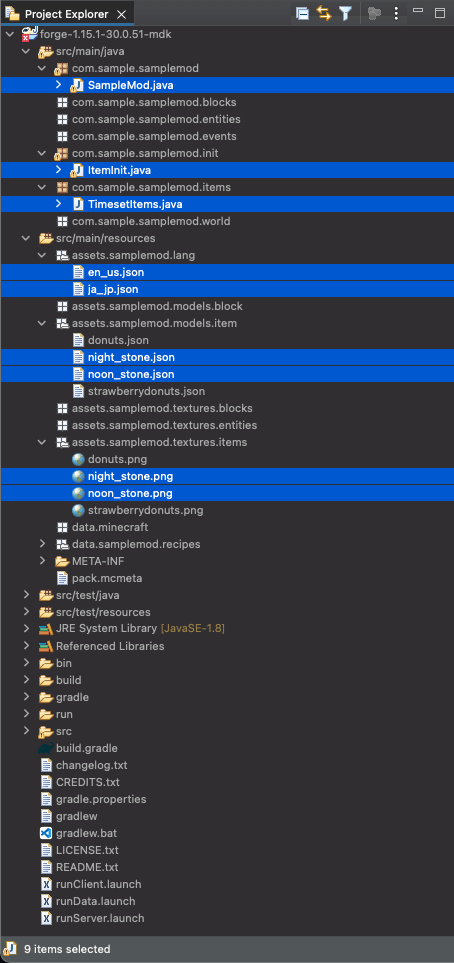Viewport: 454px width, 963px height.
Task: Click the JRE System Library icon
Action: tap(45, 629)
